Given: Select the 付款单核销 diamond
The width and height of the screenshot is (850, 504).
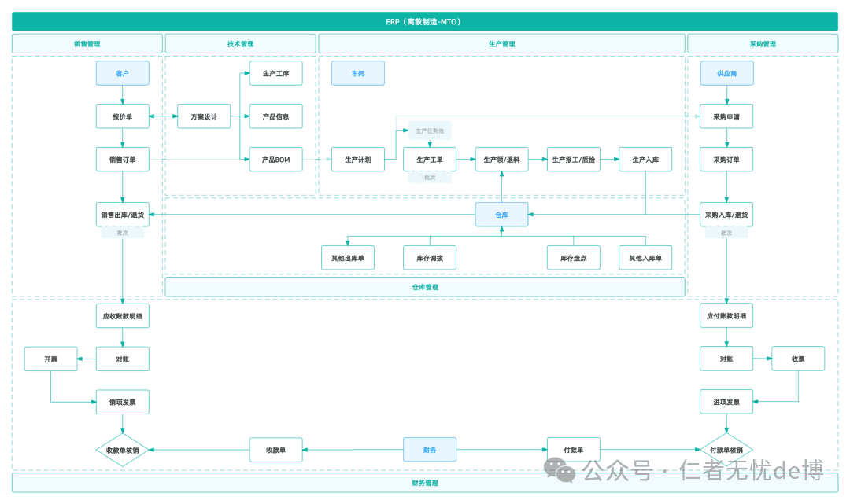Looking at the screenshot, I should coord(726,450).
